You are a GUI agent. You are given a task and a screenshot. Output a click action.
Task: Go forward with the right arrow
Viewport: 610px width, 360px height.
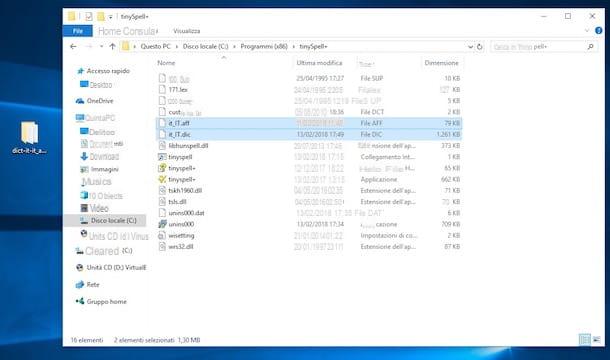click(x=89, y=46)
